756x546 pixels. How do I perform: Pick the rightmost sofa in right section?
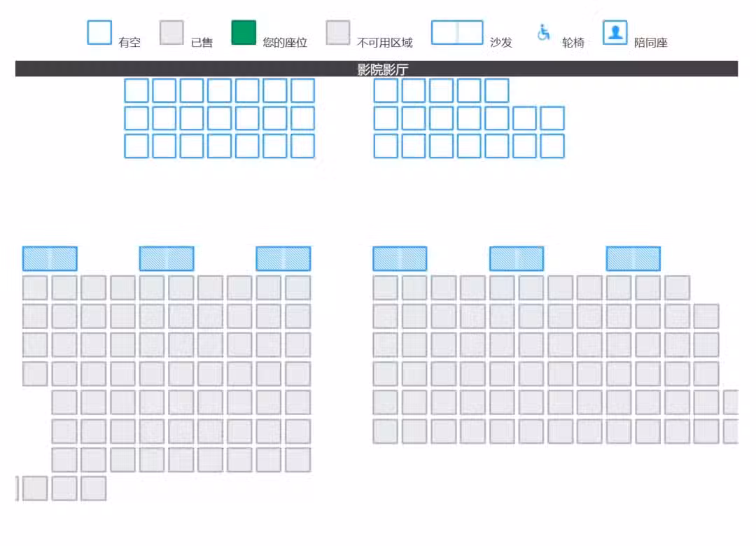(633, 259)
